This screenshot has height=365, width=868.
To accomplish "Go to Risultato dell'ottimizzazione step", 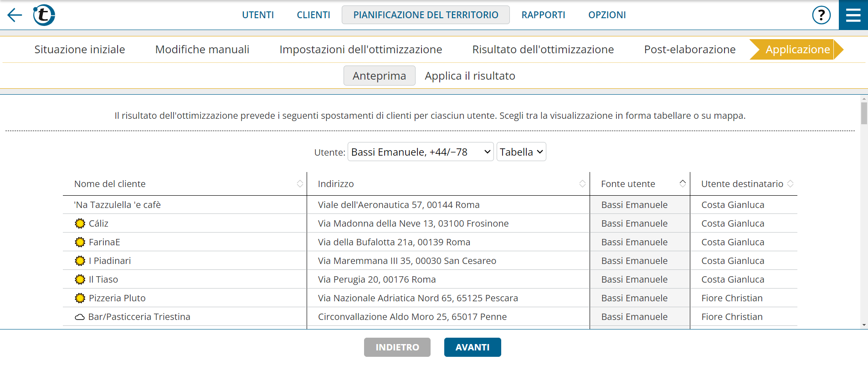I will point(543,50).
